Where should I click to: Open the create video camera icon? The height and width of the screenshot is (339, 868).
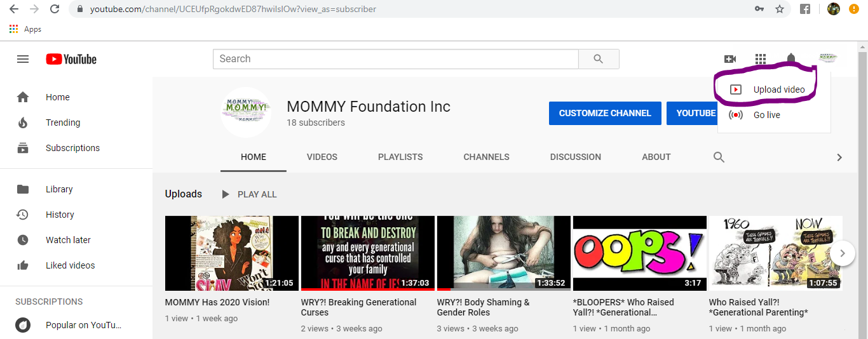pos(729,59)
